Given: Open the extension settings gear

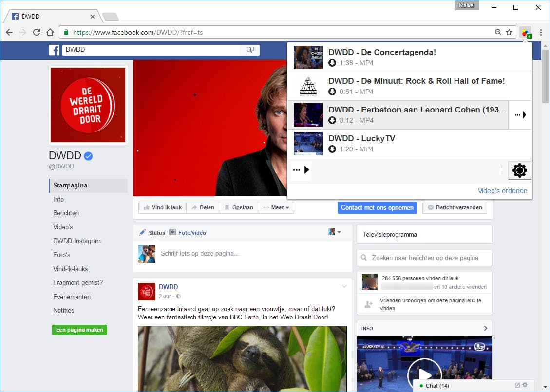Looking at the screenshot, I should (x=520, y=171).
